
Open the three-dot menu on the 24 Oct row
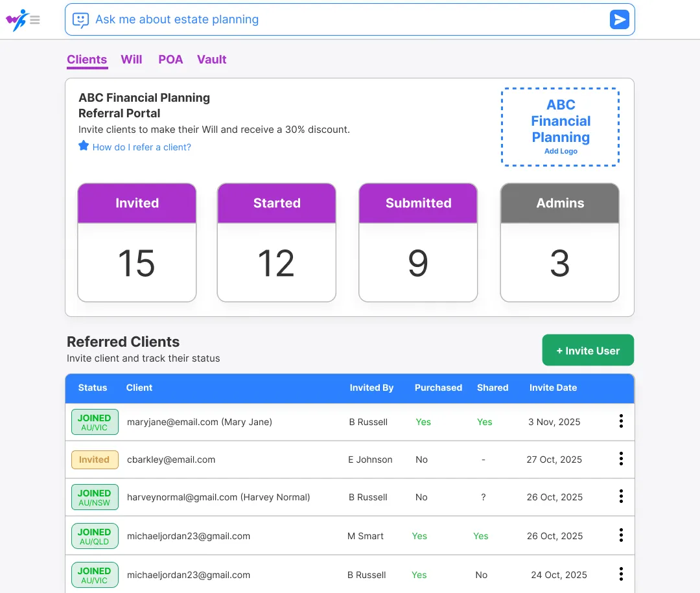point(621,574)
